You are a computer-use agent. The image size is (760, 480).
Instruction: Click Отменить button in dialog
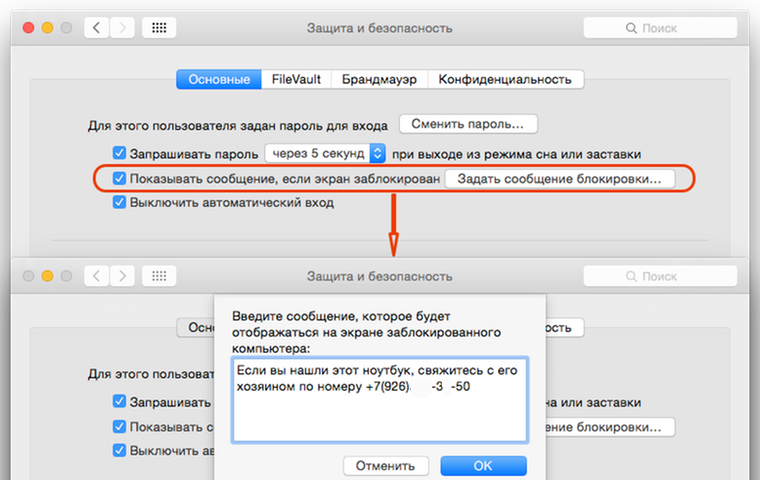[385, 466]
